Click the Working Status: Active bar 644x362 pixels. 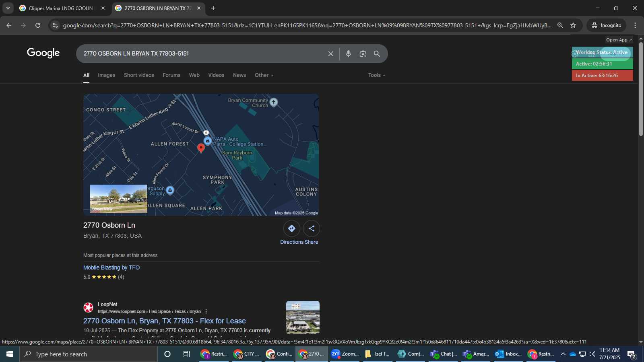tap(603, 52)
